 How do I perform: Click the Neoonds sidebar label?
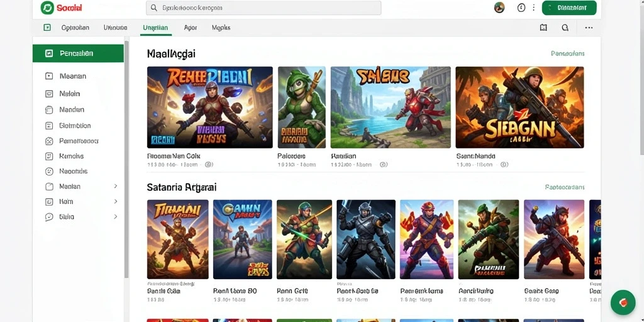(73, 171)
